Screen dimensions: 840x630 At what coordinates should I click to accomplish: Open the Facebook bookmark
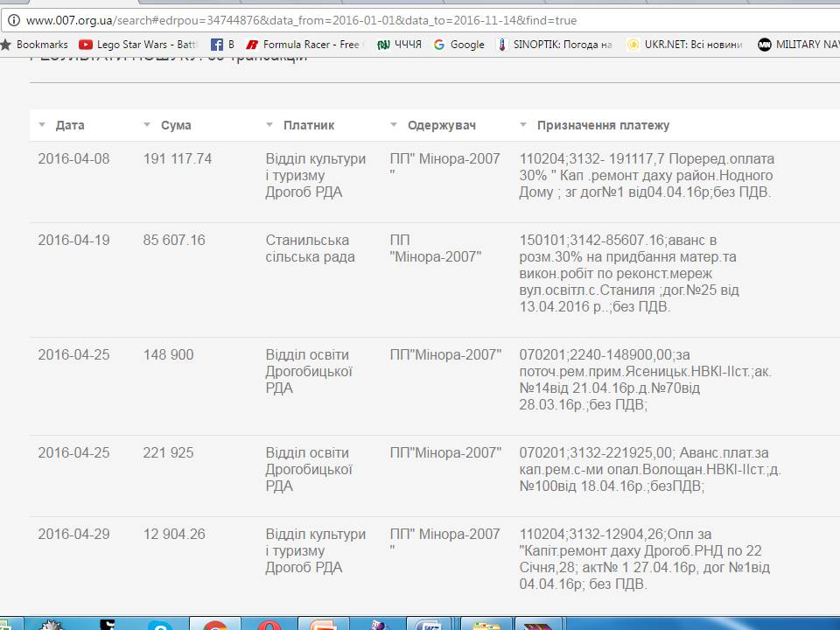(222, 45)
